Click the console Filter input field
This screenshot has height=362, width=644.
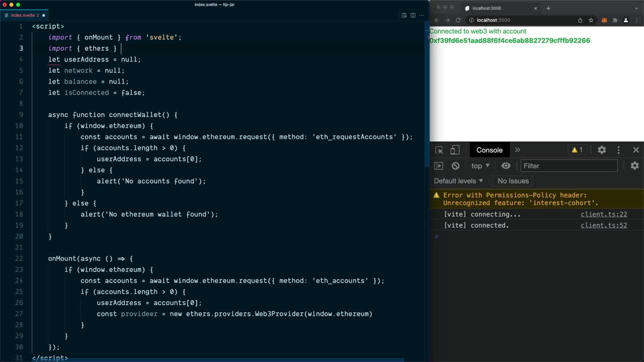point(569,166)
